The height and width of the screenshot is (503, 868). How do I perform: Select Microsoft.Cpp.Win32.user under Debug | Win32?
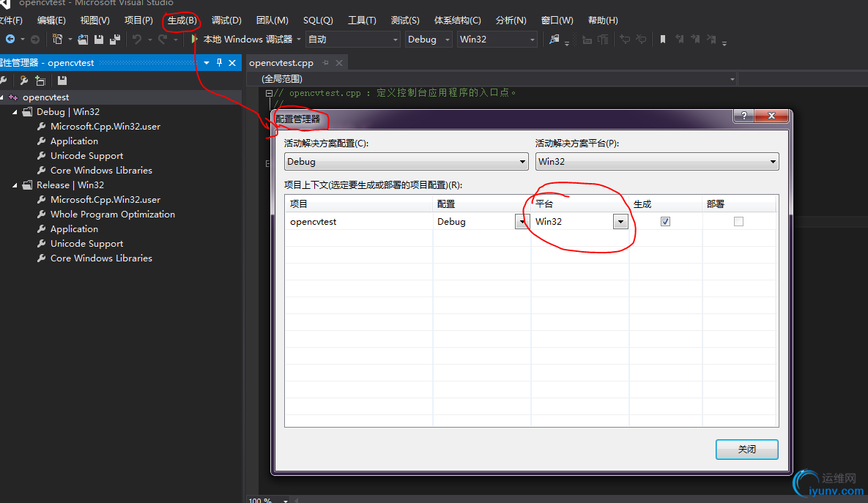pyautogui.click(x=105, y=127)
